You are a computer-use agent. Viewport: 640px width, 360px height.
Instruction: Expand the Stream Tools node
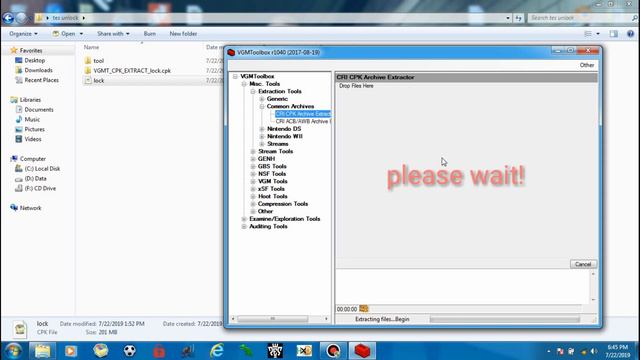click(x=253, y=151)
